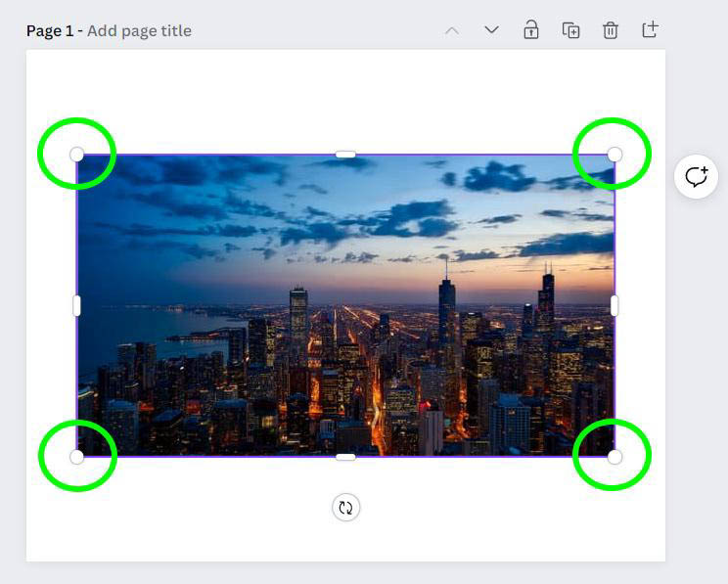728x584 pixels.
Task: Move page down with the down chevron
Action: click(x=491, y=30)
